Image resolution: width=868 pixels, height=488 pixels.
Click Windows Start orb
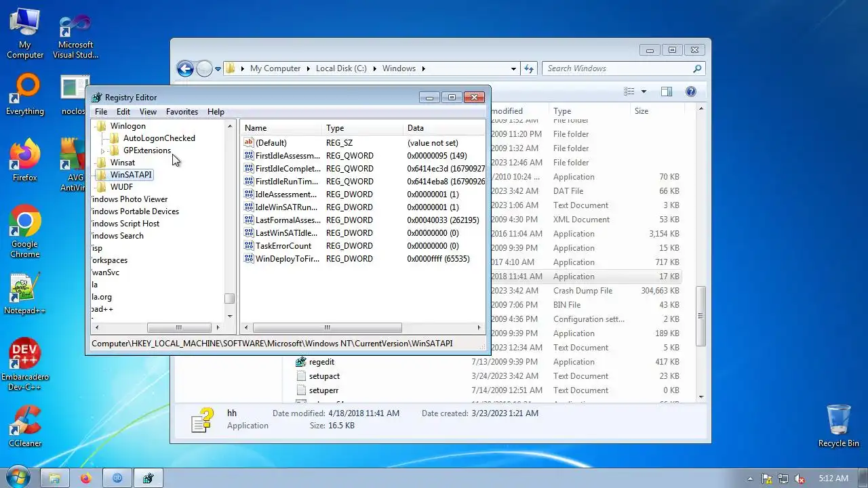tap(16, 478)
